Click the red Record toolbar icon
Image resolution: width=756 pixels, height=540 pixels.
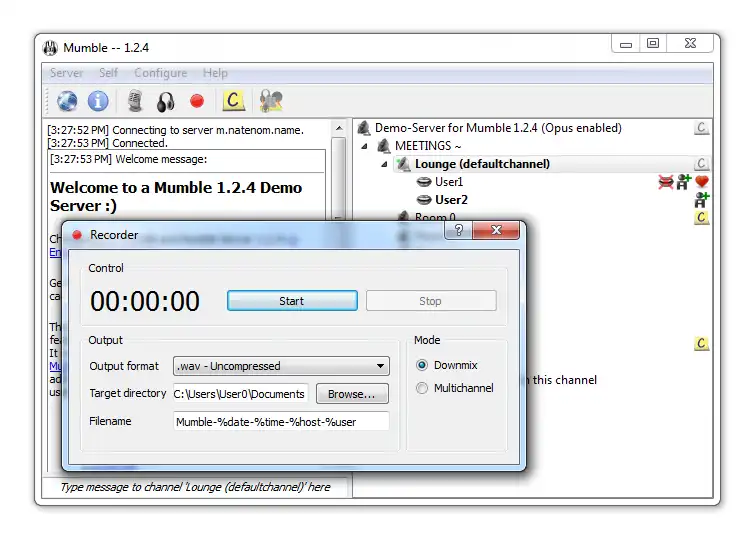(x=197, y=101)
